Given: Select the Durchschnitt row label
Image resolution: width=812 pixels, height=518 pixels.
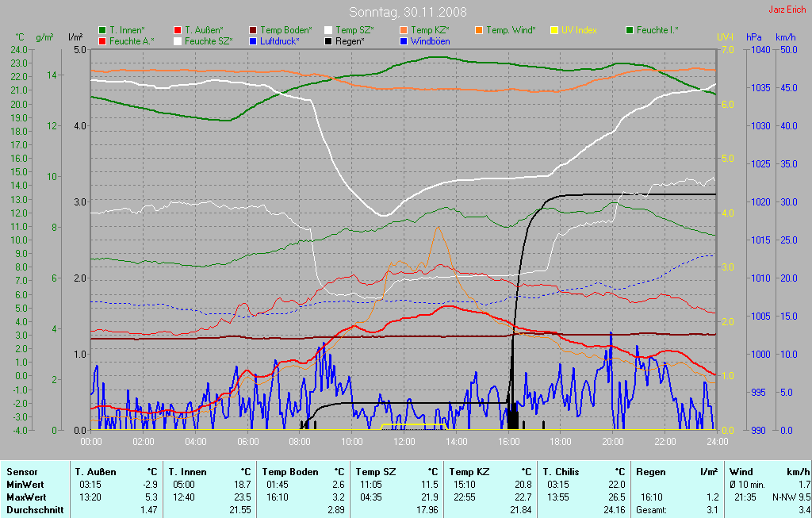Looking at the screenshot, I should tap(35, 510).
